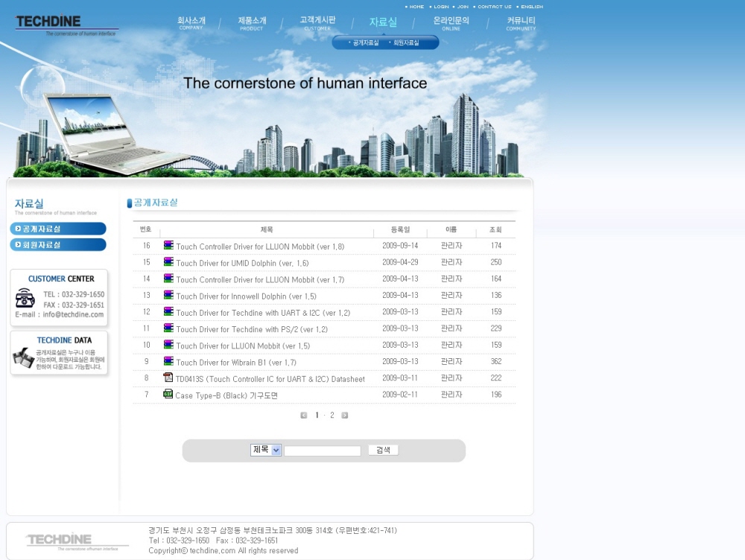Click the search keyword text box
This screenshot has height=560, width=745.
pyautogui.click(x=323, y=451)
